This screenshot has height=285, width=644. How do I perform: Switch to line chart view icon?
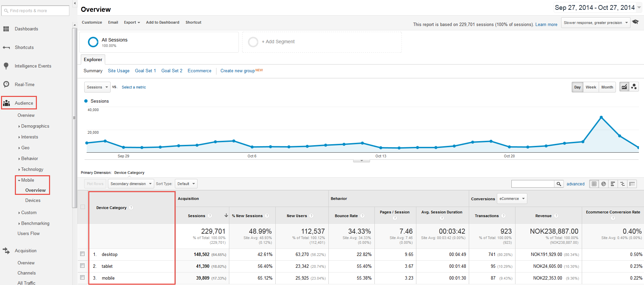pyautogui.click(x=624, y=87)
